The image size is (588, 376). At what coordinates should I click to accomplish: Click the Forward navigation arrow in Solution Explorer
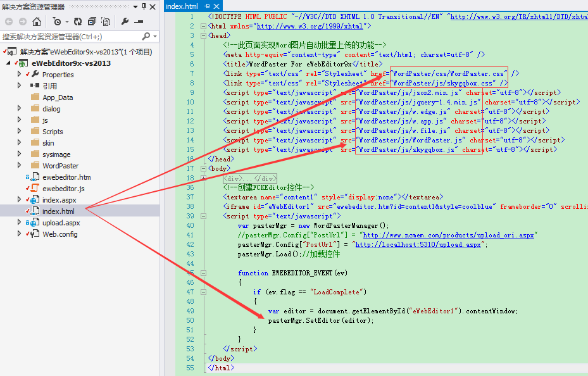[23, 22]
